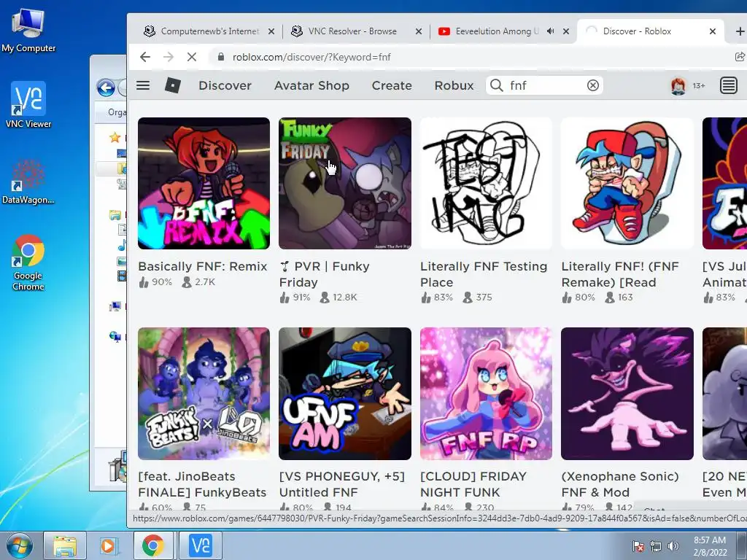Click PVR | Funky Friday title link
The width and height of the screenshot is (747, 560).
(x=325, y=274)
